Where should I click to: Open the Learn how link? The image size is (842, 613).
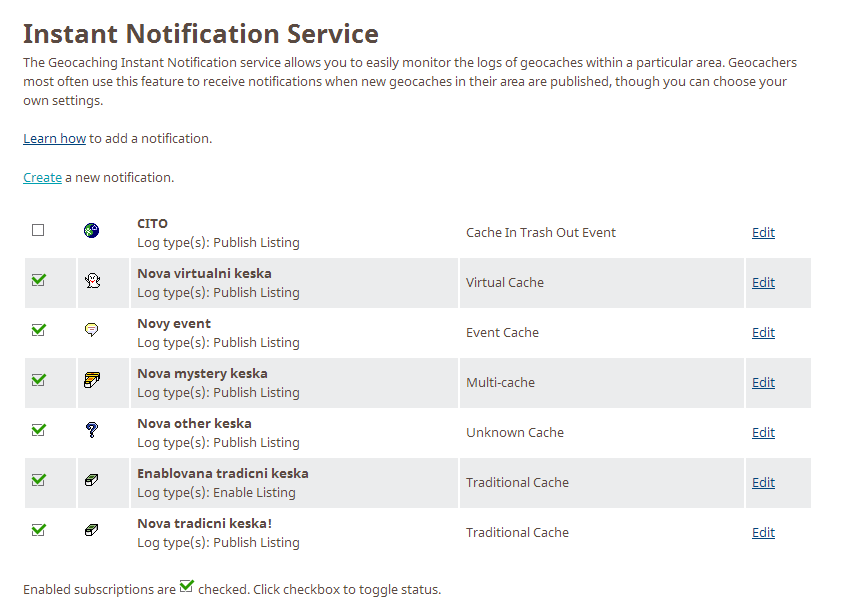(54, 138)
